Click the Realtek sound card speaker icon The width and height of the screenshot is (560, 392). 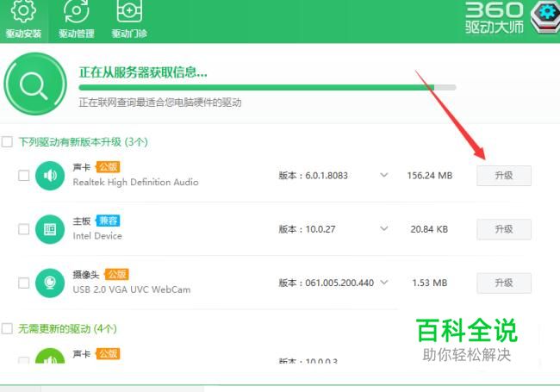coord(50,175)
